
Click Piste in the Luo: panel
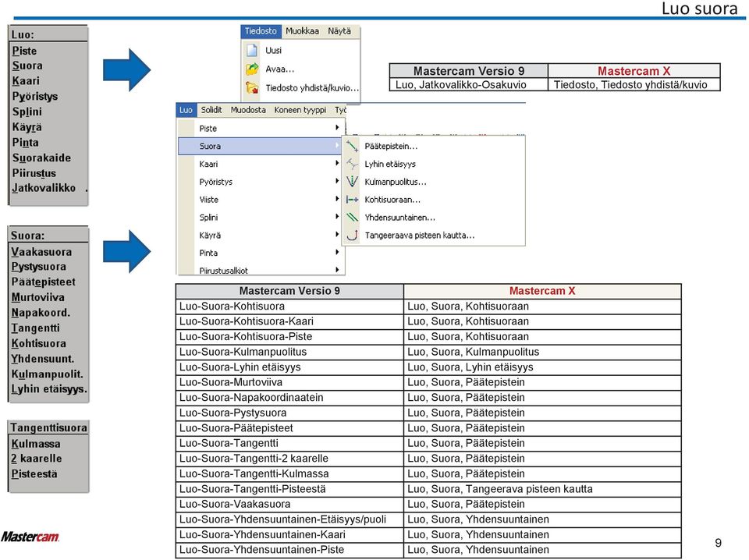click(24, 51)
